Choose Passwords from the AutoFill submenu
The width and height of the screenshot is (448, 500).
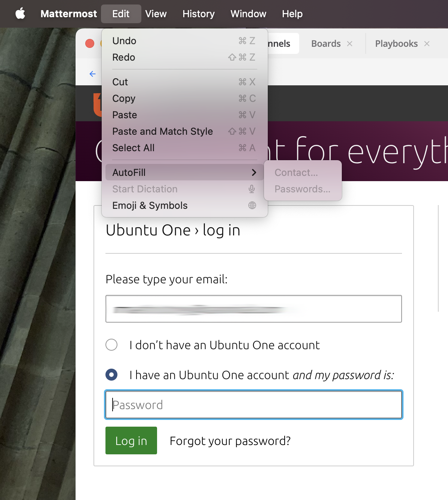[302, 189]
